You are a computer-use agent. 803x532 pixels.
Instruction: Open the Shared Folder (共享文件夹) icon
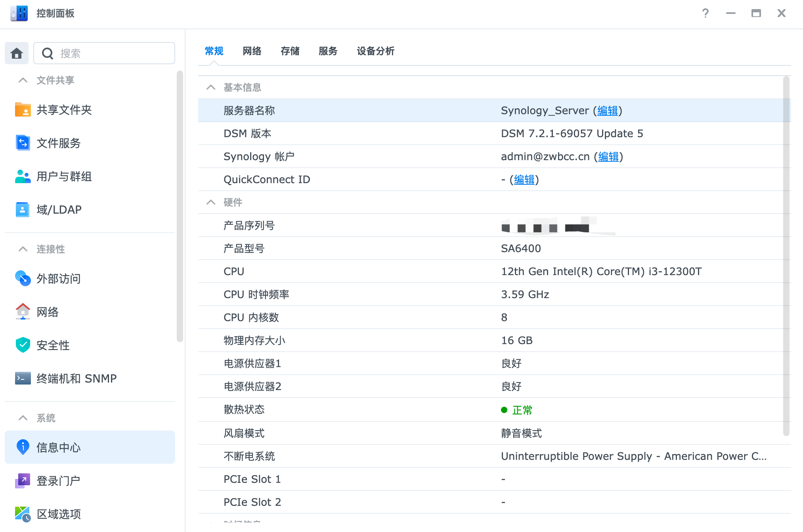23,109
